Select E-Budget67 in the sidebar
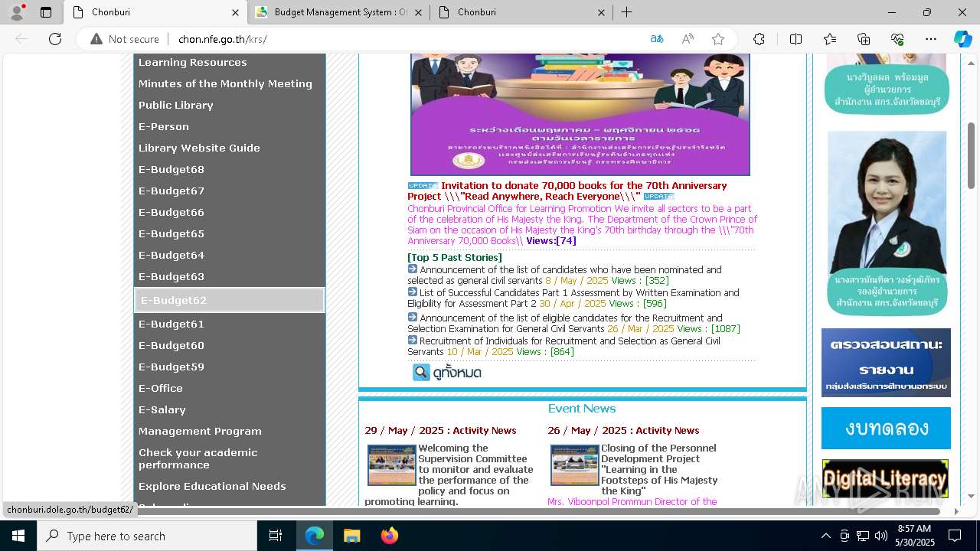 (171, 191)
